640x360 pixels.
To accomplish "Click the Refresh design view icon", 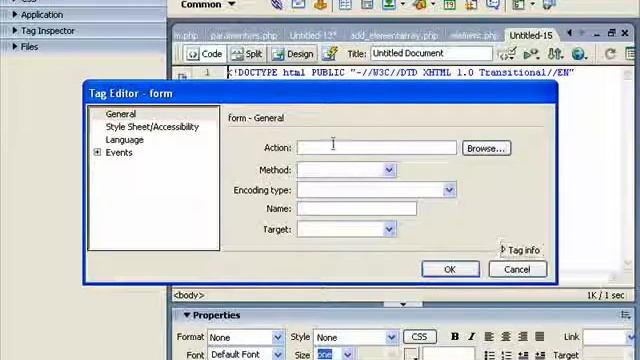I will [x=610, y=54].
